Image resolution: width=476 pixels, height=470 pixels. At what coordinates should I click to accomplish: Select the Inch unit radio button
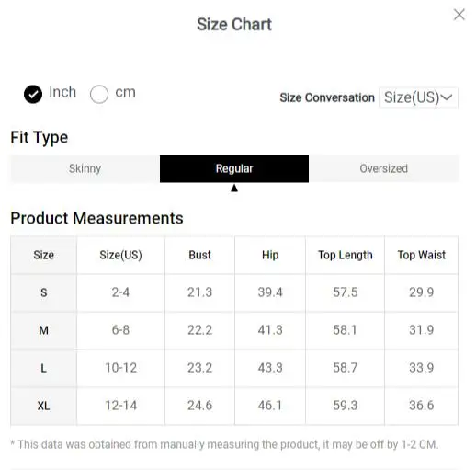click(x=33, y=94)
